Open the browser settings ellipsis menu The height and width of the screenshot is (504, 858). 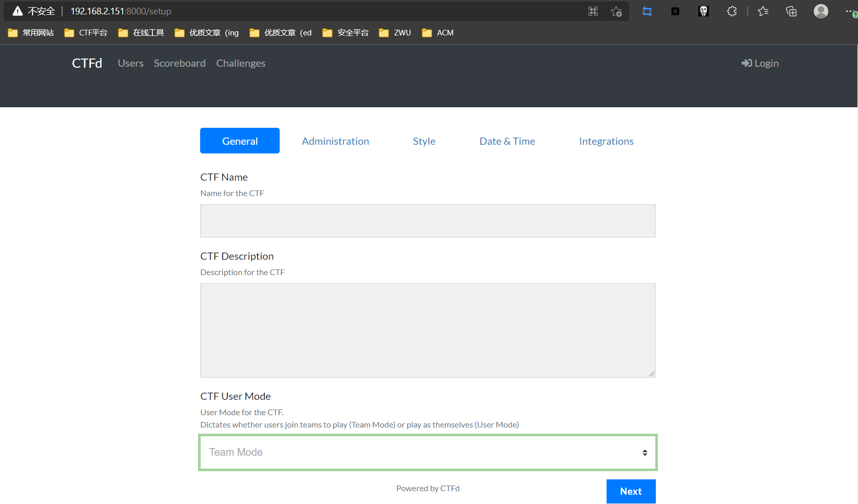click(x=850, y=11)
